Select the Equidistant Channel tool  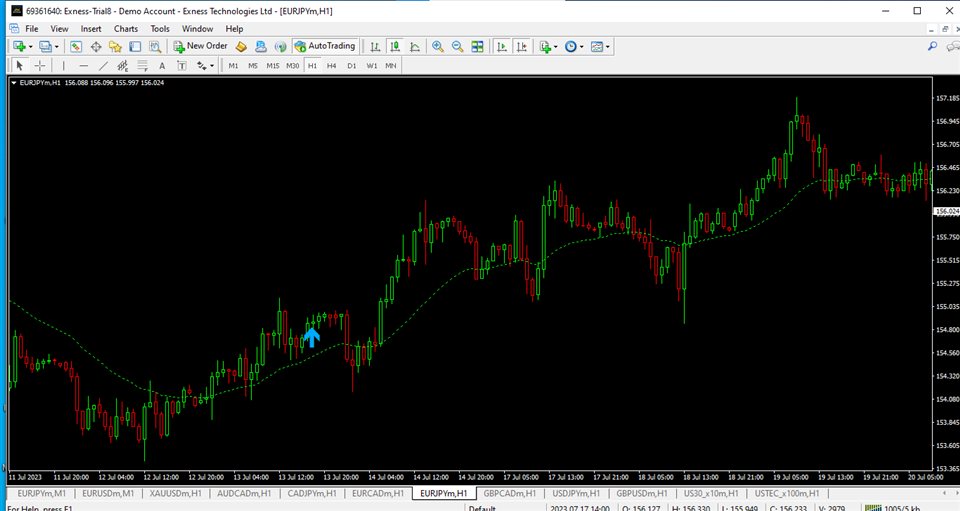click(122, 65)
